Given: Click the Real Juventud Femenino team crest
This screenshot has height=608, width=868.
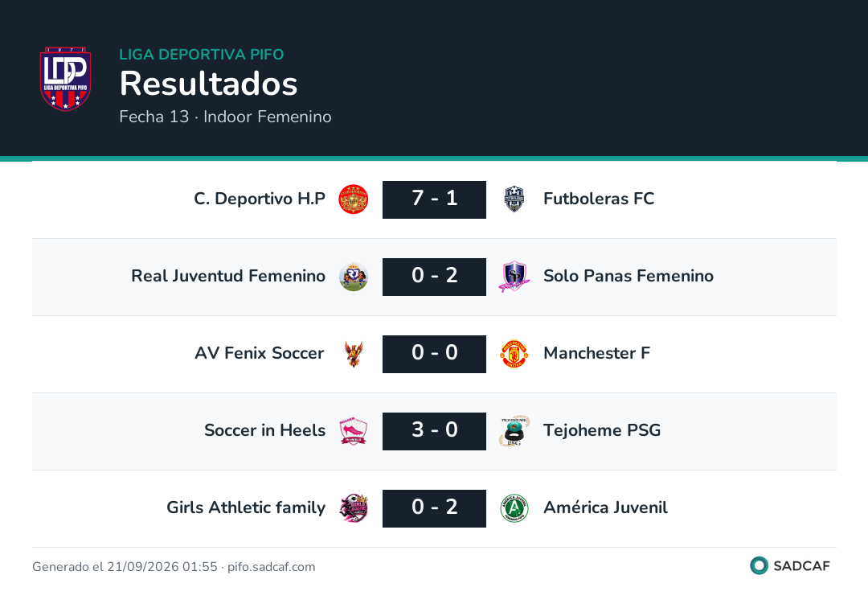Looking at the screenshot, I should click(x=353, y=277).
